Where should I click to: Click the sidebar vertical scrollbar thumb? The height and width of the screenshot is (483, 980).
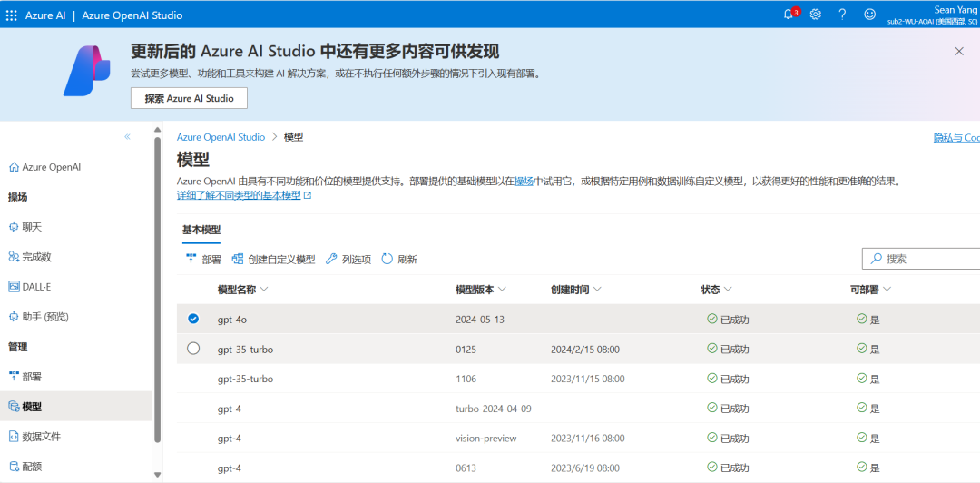point(158,289)
